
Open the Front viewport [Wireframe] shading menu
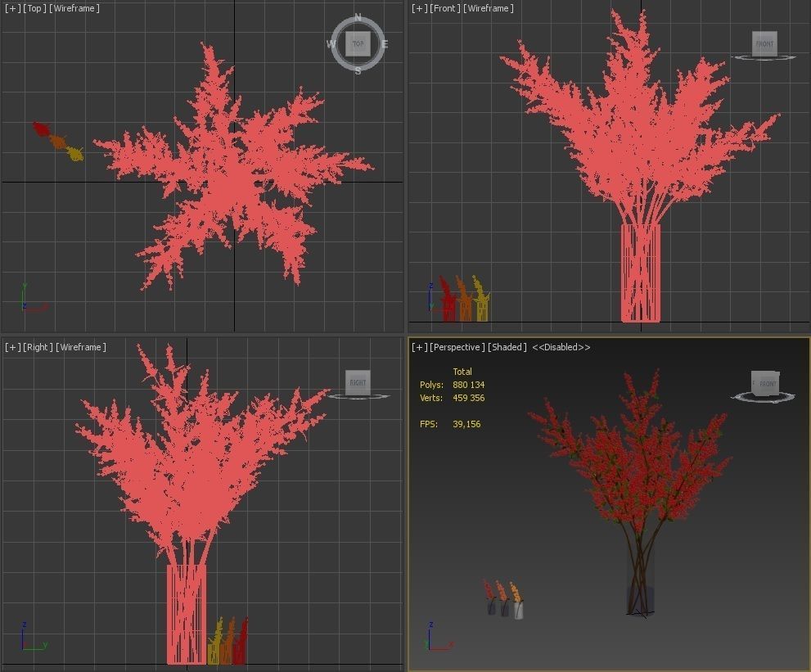(489, 8)
